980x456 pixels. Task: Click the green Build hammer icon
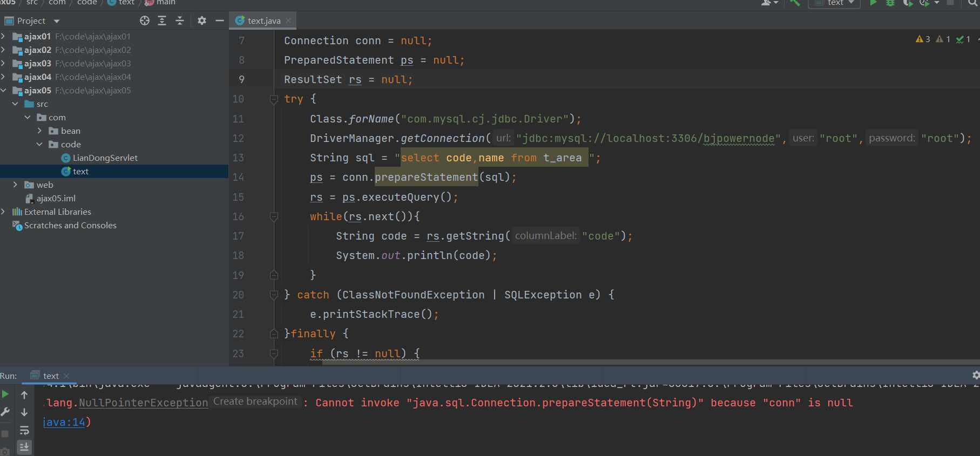pyautogui.click(x=795, y=3)
